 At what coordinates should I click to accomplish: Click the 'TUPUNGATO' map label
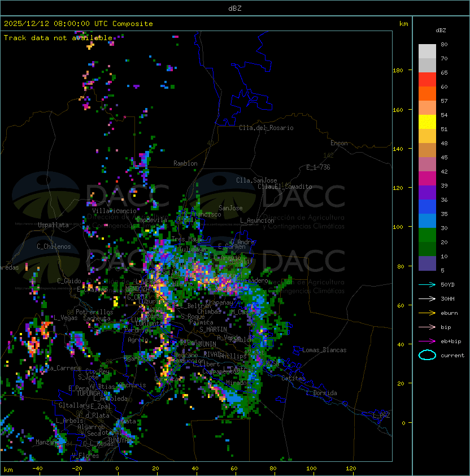point(92,393)
